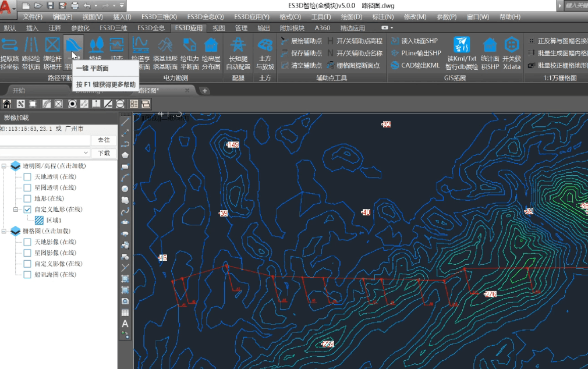Click the 绘房屋分布图 icon
Viewport: 588px width, 369px height.
[x=211, y=45]
